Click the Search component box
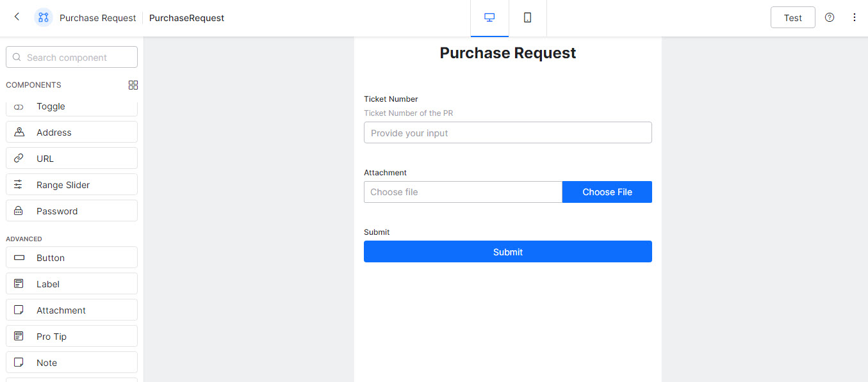Screen dimensions: 868x382 pos(71,57)
